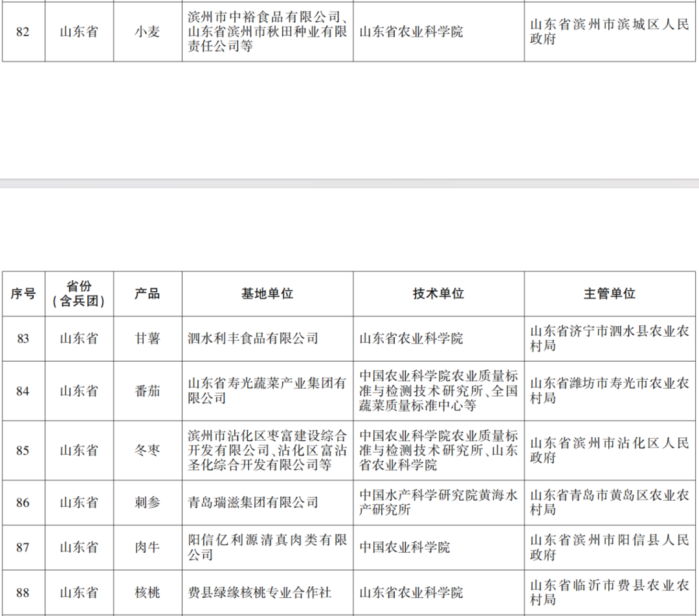The width and height of the screenshot is (699, 616).
Task: Click product cell 小麦
Action: coord(147,32)
